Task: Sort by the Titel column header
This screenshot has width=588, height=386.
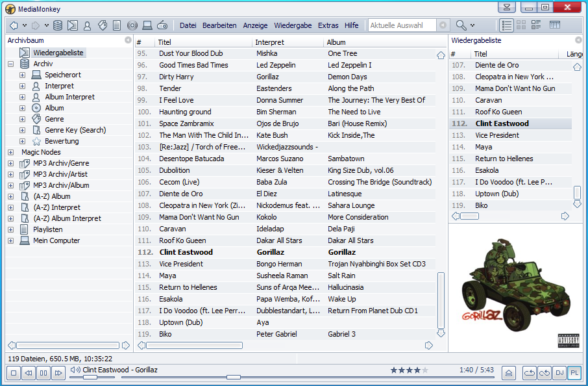Action: 203,42
